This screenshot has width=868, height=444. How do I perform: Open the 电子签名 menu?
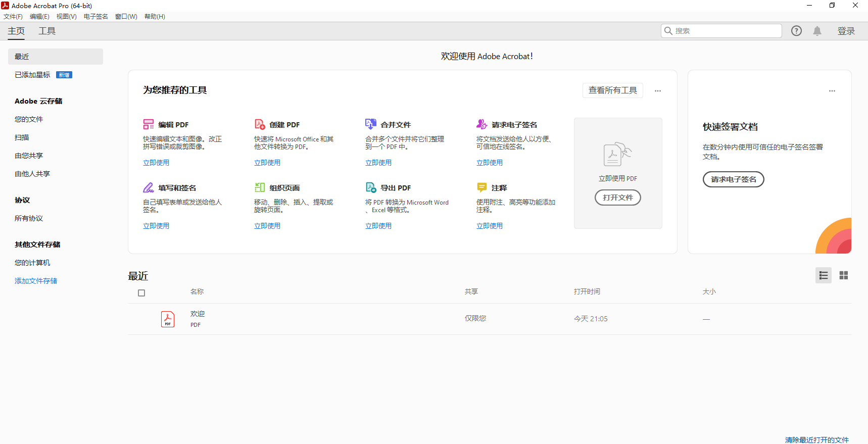point(96,17)
